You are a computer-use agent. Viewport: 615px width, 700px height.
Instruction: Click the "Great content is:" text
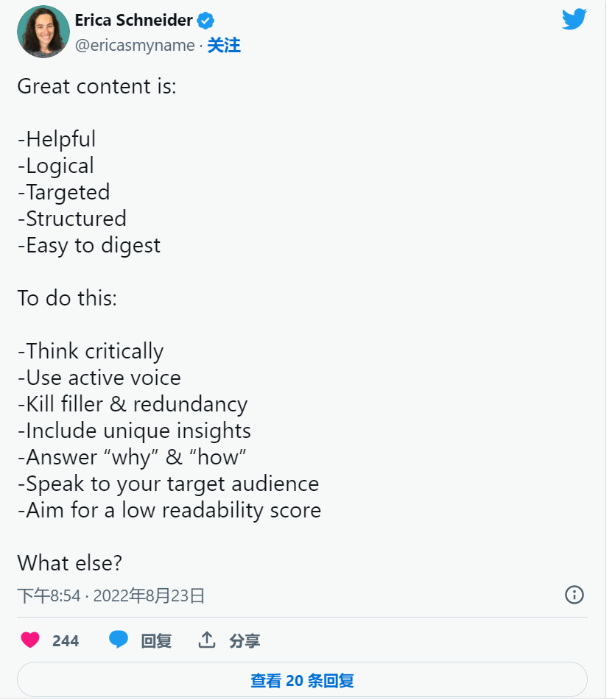(96, 86)
